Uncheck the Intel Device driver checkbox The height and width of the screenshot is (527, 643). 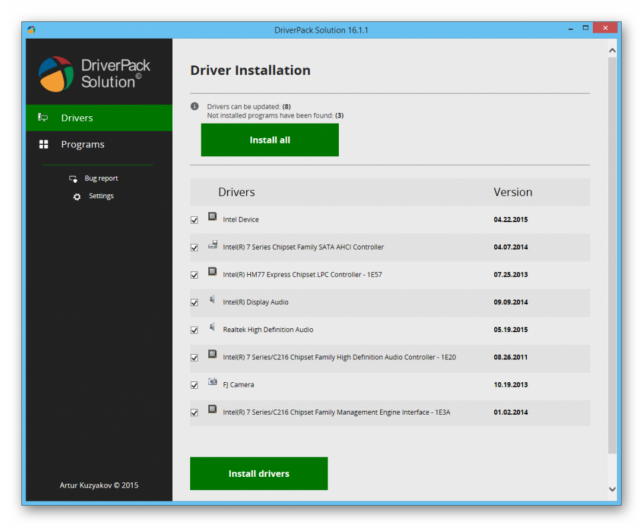pos(194,220)
